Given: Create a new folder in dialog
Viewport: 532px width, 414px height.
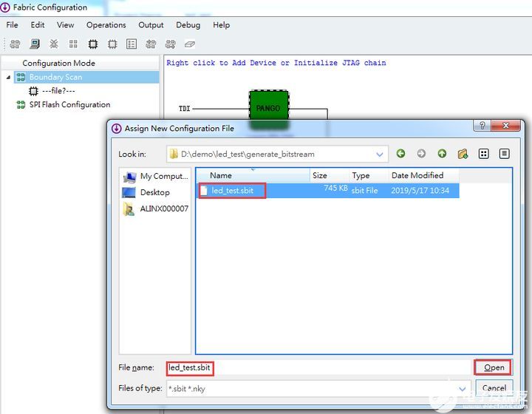Looking at the screenshot, I should [x=463, y=154].
